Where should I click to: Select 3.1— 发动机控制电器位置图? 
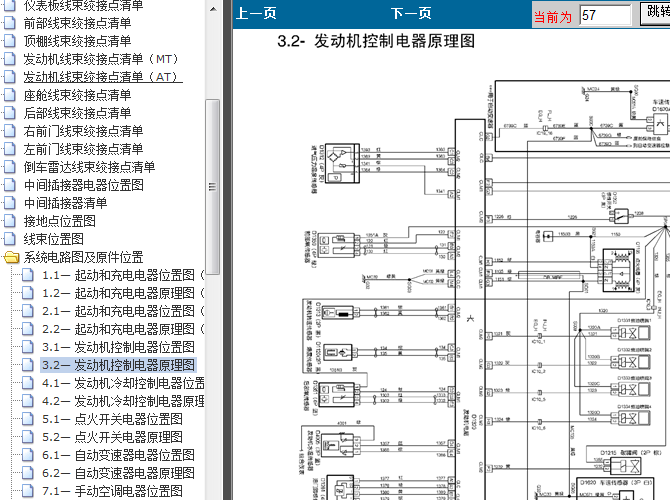click(x=118, y=347)
